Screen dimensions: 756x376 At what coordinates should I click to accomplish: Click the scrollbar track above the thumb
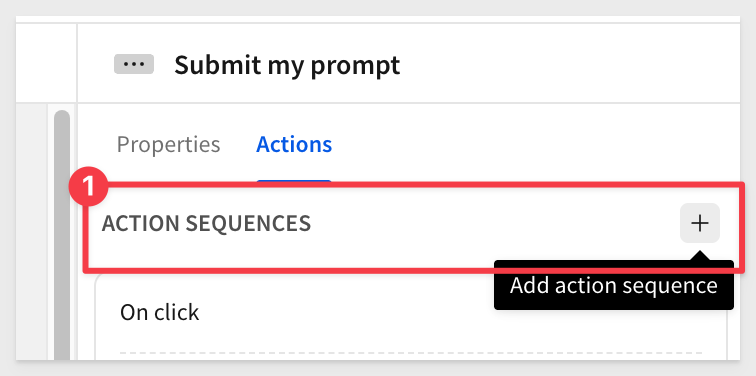tap(62, 107)
